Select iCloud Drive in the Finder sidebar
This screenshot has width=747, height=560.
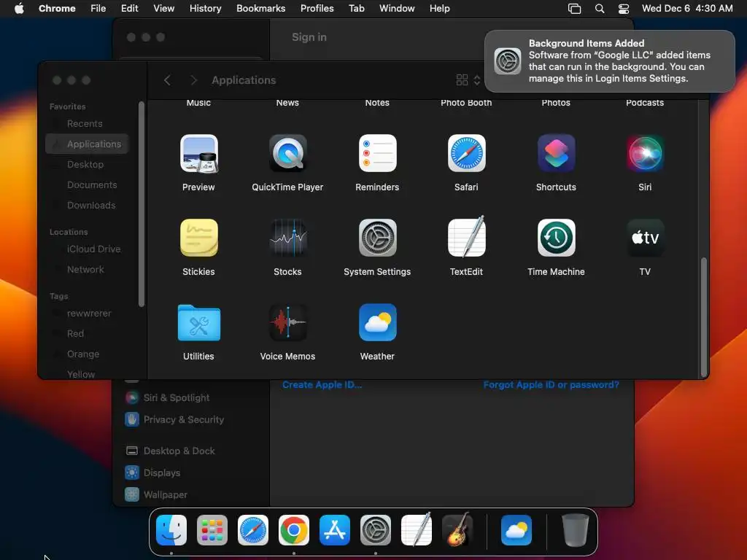click(88, 249)
